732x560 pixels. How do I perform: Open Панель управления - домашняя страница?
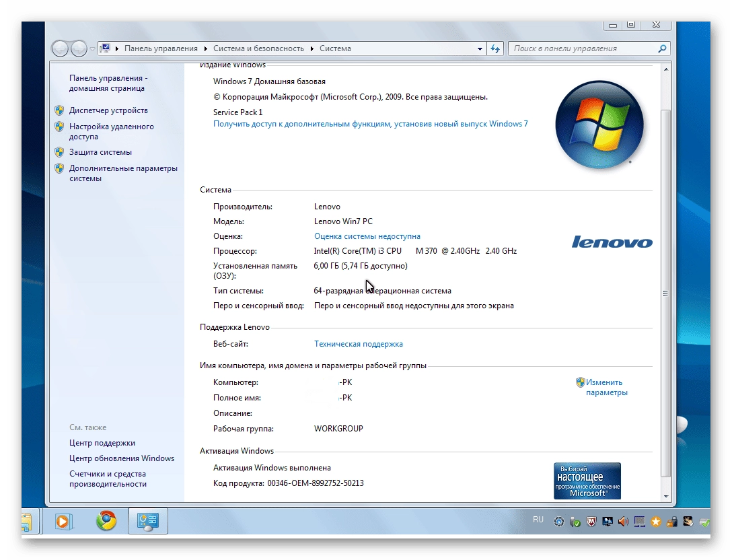pos(108,83)
